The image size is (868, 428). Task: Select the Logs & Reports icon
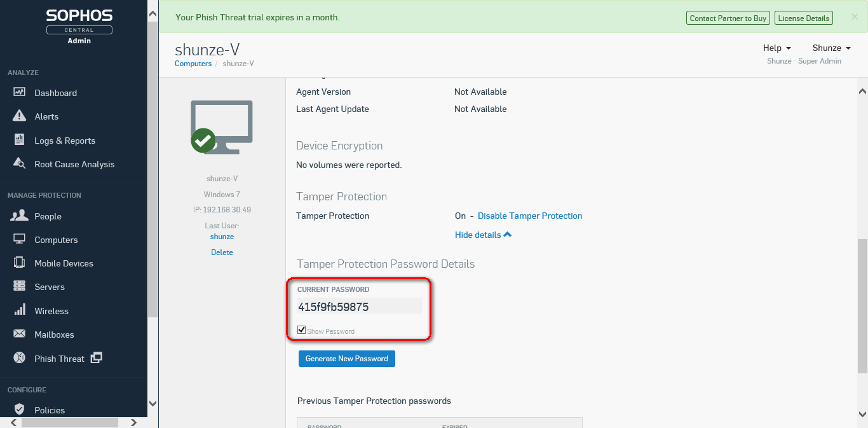pyautogui.click(x=20, y=140)
